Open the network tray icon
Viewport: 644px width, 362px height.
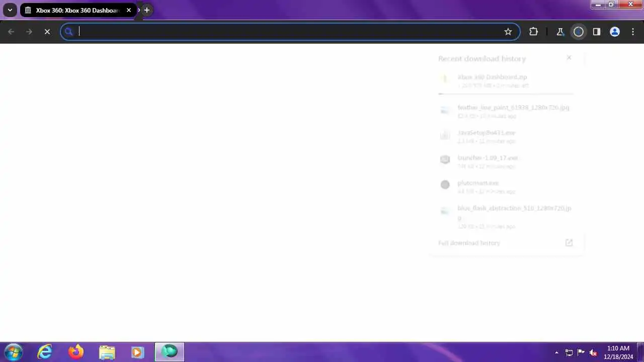[x=569, y=352]
